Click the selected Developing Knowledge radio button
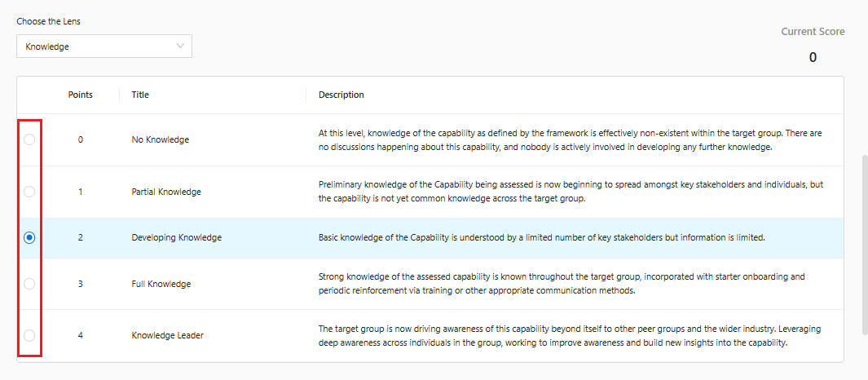This screenshot has width=868, height=380. point(29,237)
